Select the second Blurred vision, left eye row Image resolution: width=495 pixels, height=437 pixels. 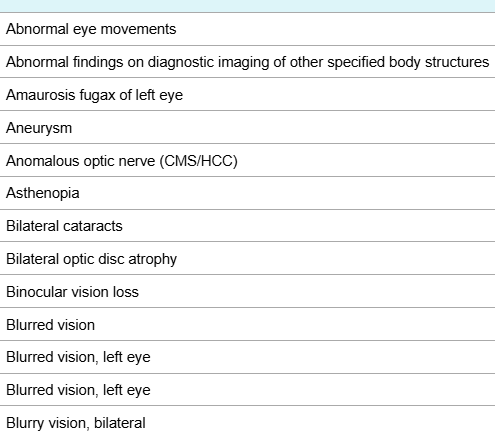(247, 390)
